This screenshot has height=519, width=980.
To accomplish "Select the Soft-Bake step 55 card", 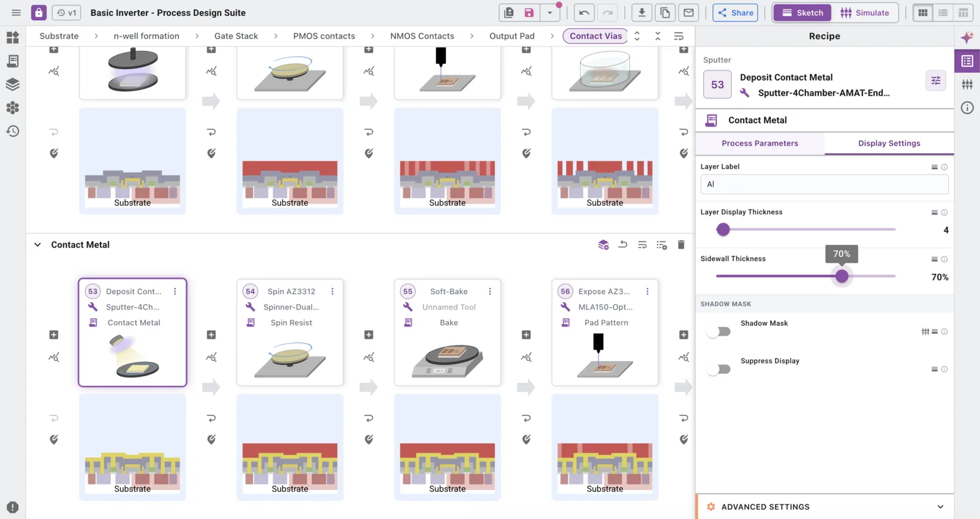I will 448,333.
